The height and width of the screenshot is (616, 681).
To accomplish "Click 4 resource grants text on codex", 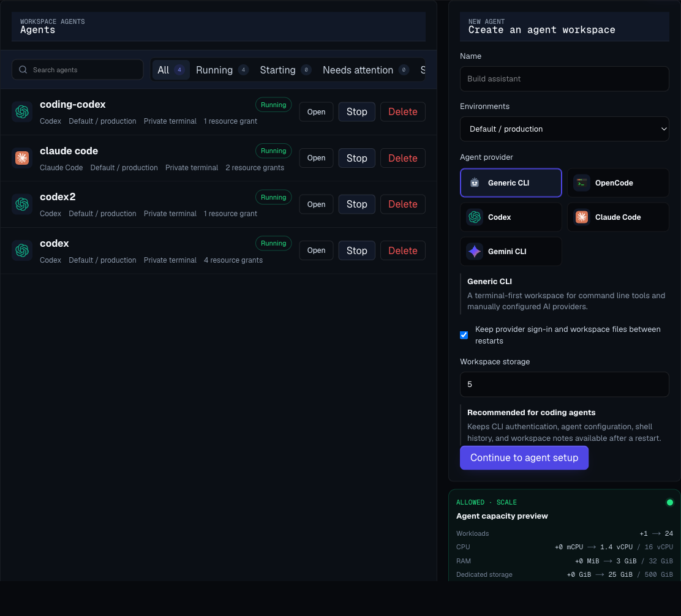I will tap(233, 260).
